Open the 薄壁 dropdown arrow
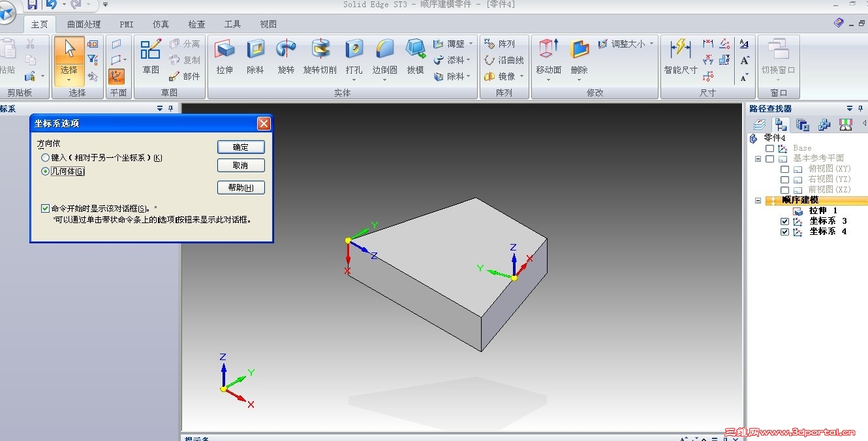The height and width of the screenshot is (441, 868). [471, 44]
